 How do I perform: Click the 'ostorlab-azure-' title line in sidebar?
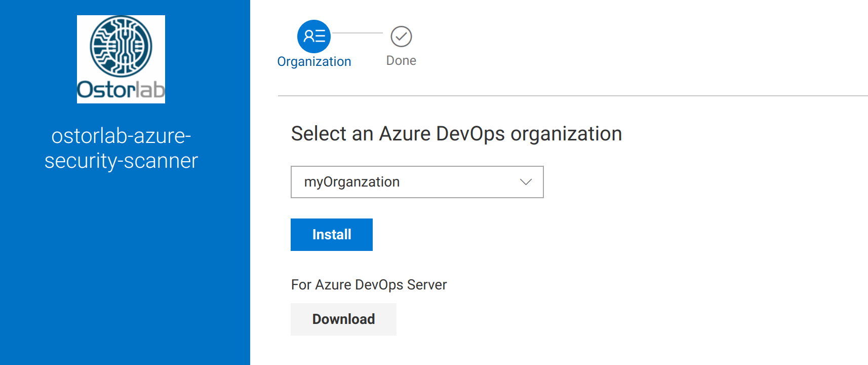point(121,136)
